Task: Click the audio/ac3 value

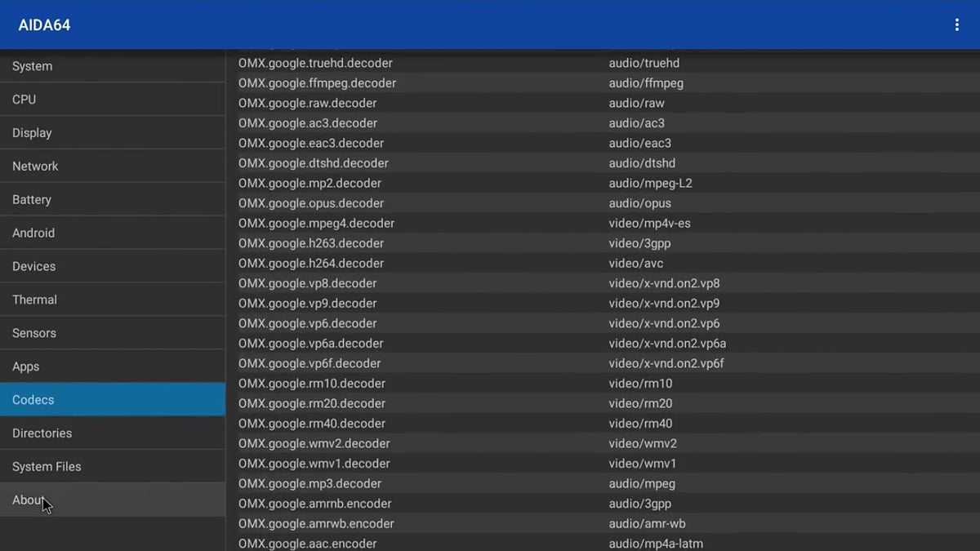Action: (x=636, y=123)
